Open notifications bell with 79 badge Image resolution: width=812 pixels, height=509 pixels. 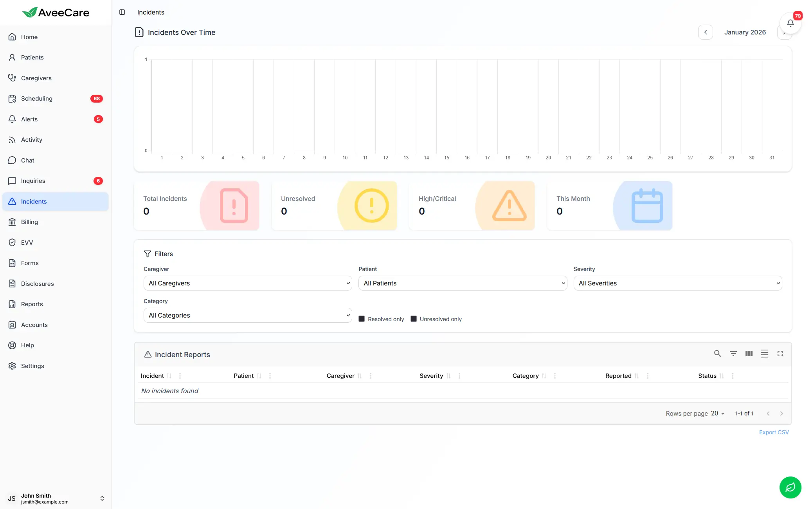pos(790,23)
